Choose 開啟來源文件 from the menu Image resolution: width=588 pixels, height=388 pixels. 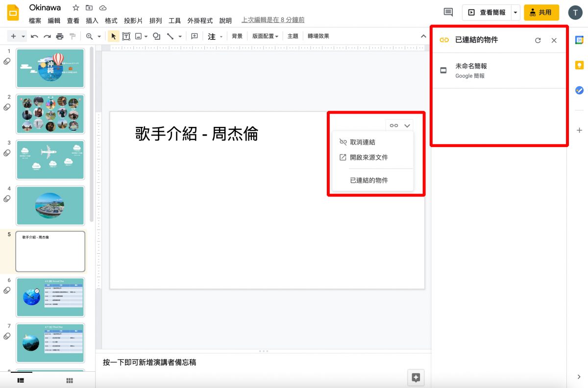tap(373, 157)
